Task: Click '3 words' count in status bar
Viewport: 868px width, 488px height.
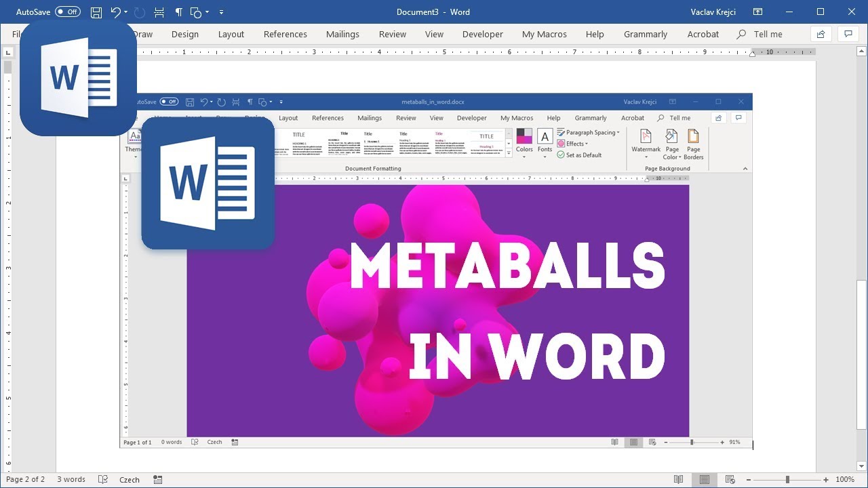Action: click(x=71, y=479)
